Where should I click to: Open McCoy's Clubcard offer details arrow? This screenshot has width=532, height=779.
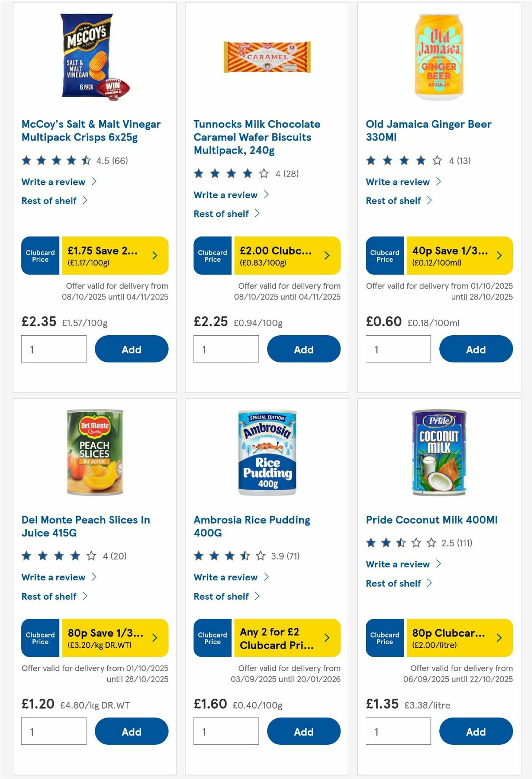point(154,255)
